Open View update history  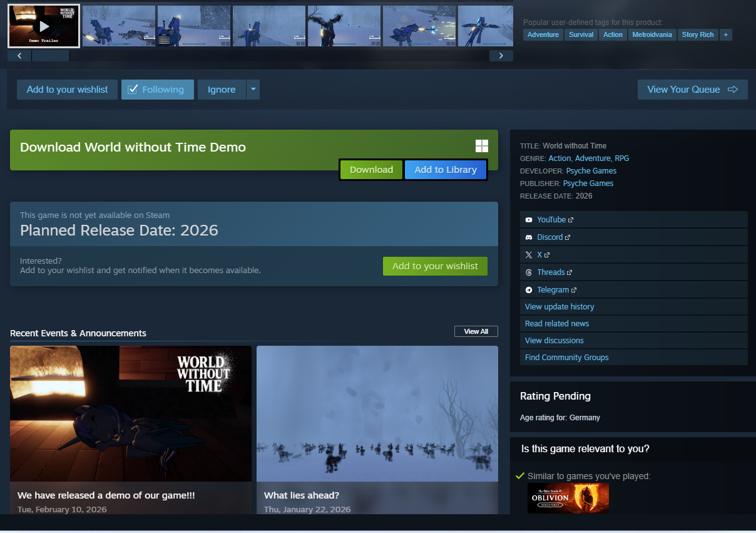point(634,307)
